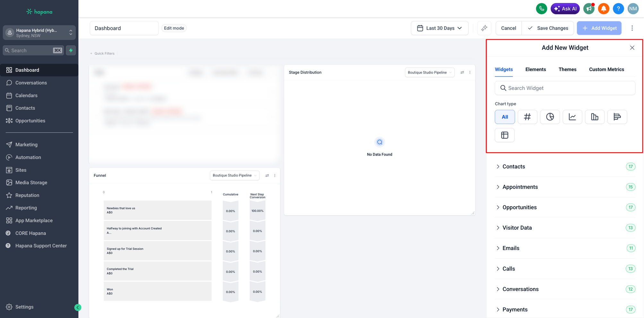Image resolution: width=644 pixels, height=318 pixels.
Task: Open the orange notifications bell
Action: click(x=604, y=9)
